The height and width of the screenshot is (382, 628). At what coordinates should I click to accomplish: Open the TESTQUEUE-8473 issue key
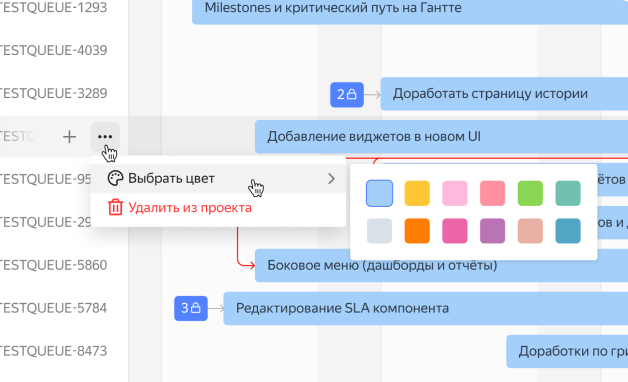[53, 351]
